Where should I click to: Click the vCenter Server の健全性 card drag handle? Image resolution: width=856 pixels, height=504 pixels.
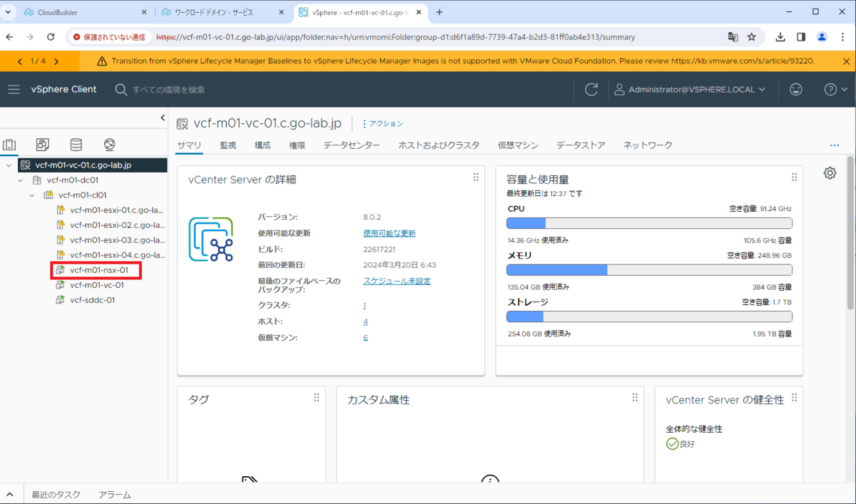pyautogui.click(x=794, y=398)
